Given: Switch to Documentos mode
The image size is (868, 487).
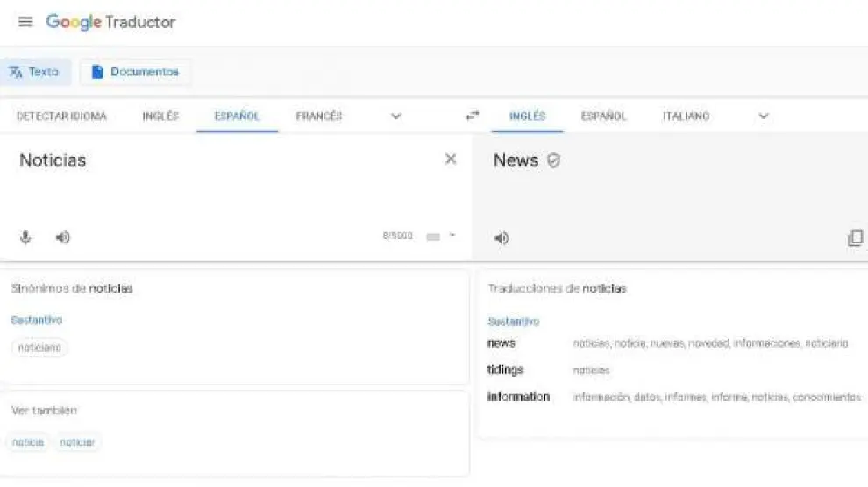Looking at the screenshot, I should coord(136,72).
